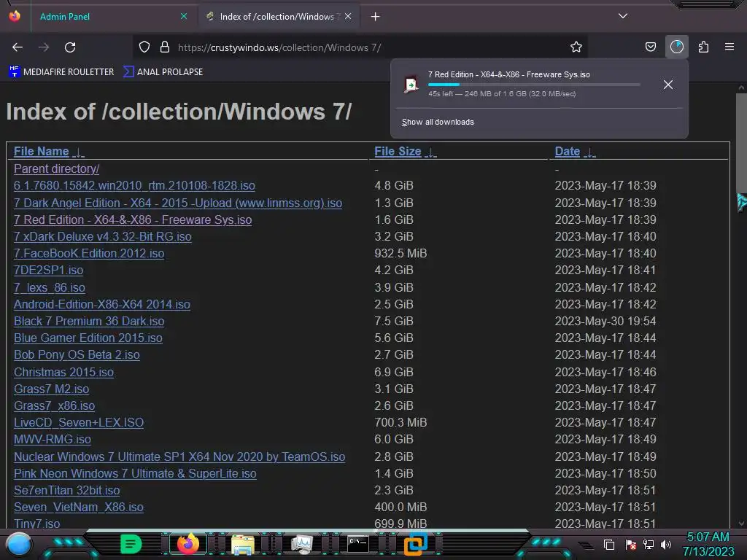Open the volume speaker tray icon
Screen dimensions: 747x560
tap(665, 544)
